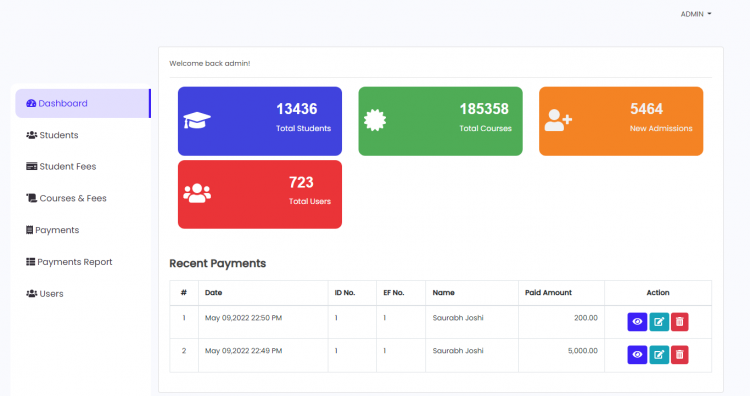Delete the 200.00 payment with trash icon
The width and height of the screenshot is (750, 396).
(x=680, y=322)
